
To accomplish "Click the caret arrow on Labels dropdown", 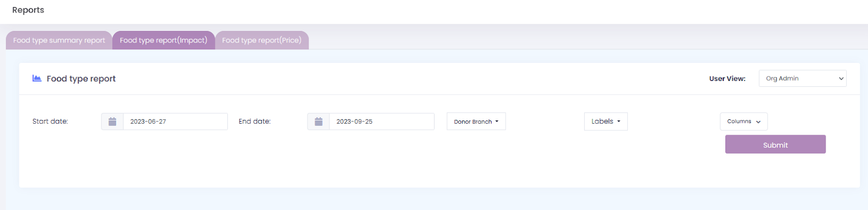I will (618, 122).
